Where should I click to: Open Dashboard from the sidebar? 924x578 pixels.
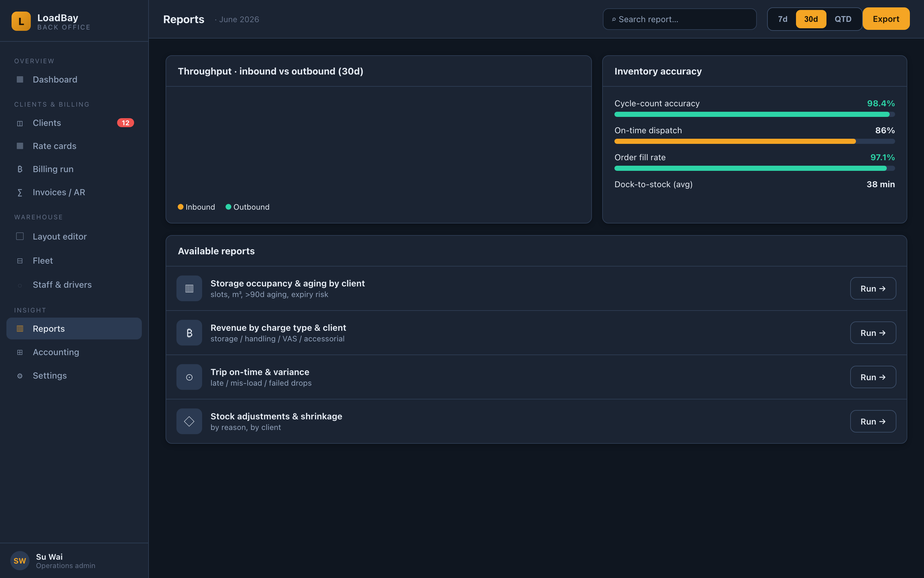[x=74, y=80]
